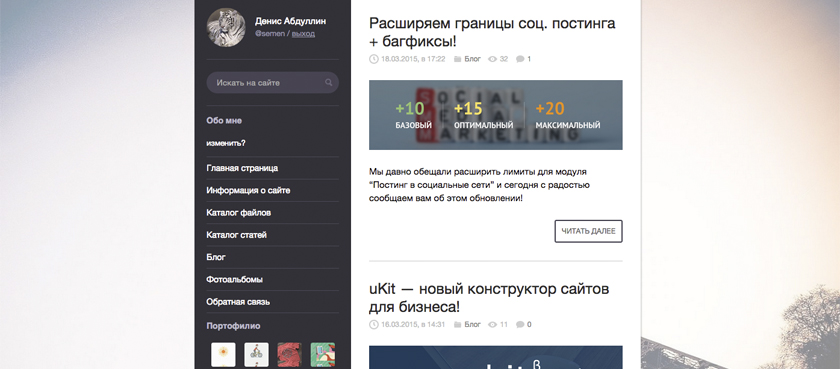This screenshot has height=369, width=840.
Task: Open Денис Абдуллин profile name
Action: click(x=290, y=21)
